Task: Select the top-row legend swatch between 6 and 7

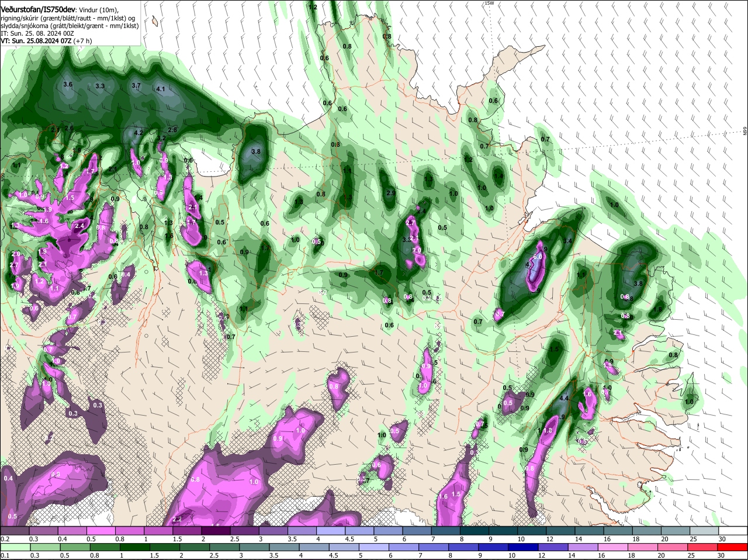Action: point(417,531)
